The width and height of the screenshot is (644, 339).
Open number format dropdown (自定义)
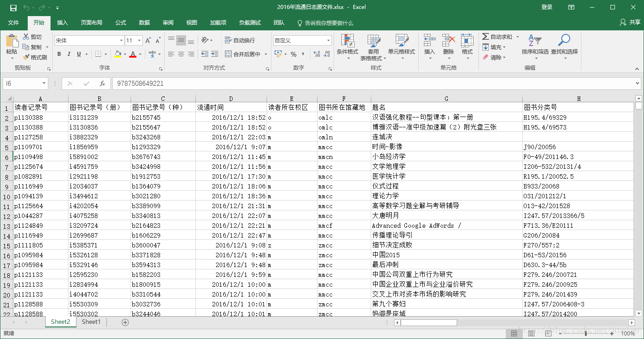[x=328, y=41]
